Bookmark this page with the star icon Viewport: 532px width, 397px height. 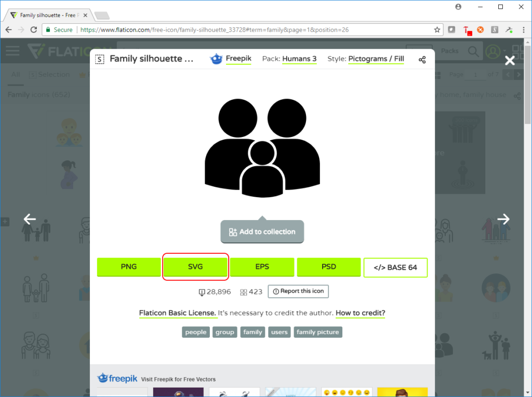point(437,30)
